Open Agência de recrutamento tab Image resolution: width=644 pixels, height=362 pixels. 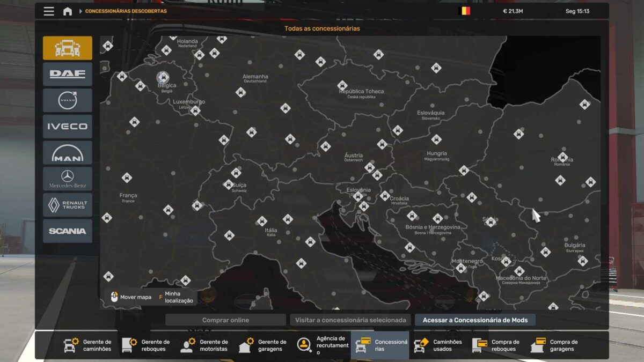tap(322, 345)
